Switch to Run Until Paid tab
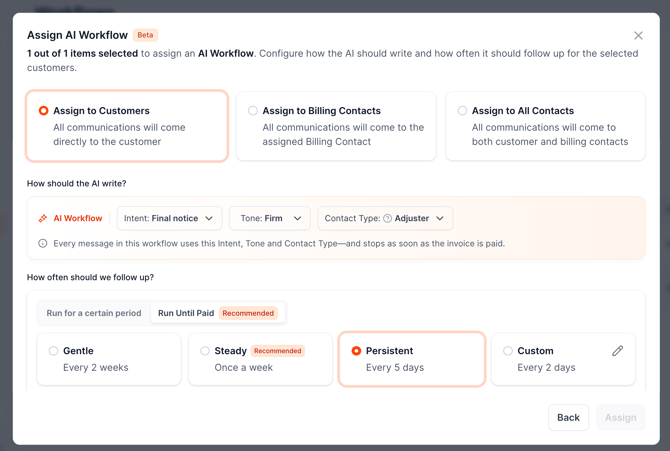The width and height of the screenshot is (670, 451). [218, 313]
